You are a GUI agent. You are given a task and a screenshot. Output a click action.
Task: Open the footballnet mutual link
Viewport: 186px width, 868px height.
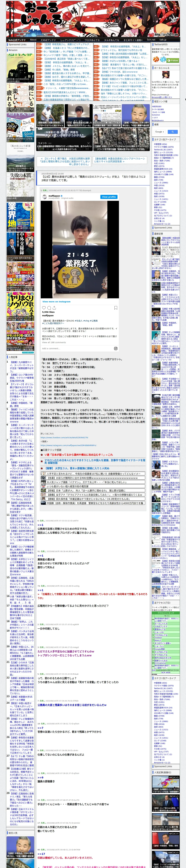(x=156, y=115)
